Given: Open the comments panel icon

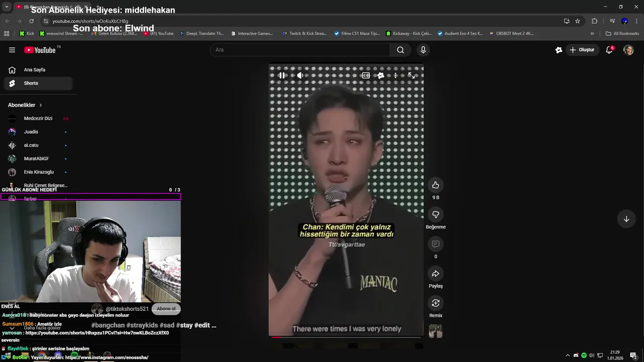Looking at the screenshot, I should click(x=436, y=244).
